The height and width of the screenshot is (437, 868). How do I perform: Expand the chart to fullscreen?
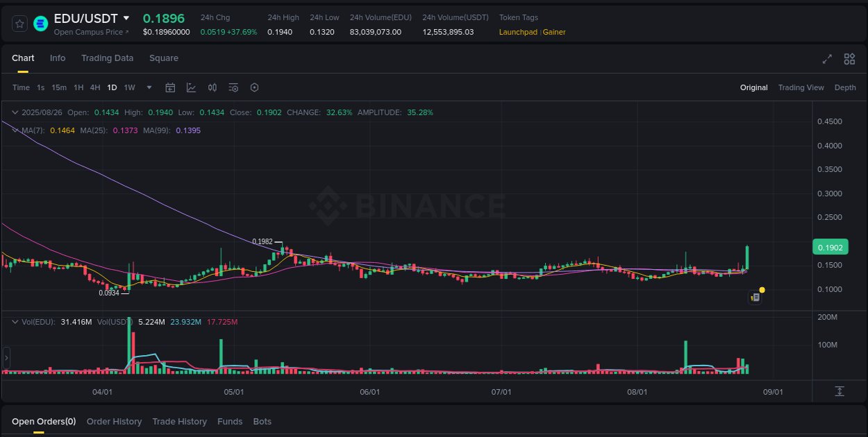click(827, 59)
